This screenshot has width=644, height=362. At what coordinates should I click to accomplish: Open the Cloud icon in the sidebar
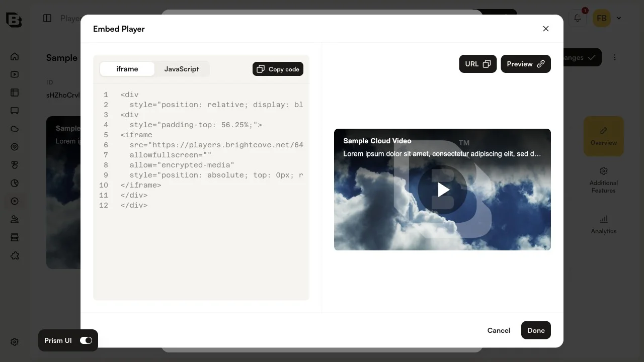click(x=15, y=129)
